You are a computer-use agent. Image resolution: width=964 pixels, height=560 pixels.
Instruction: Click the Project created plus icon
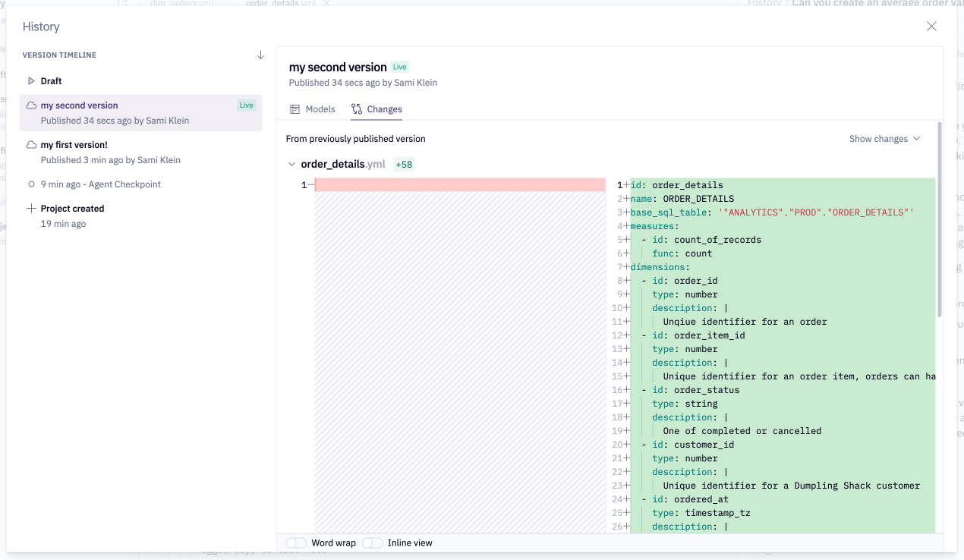click(x=31, y=209)
